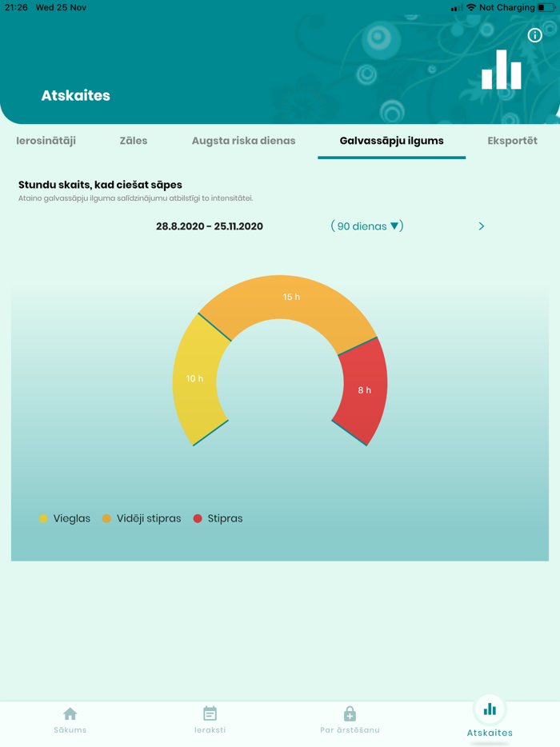Check the Wi-Fi status icon
The width and height of the screenshot is (560, 747).
tap(471, 7)
